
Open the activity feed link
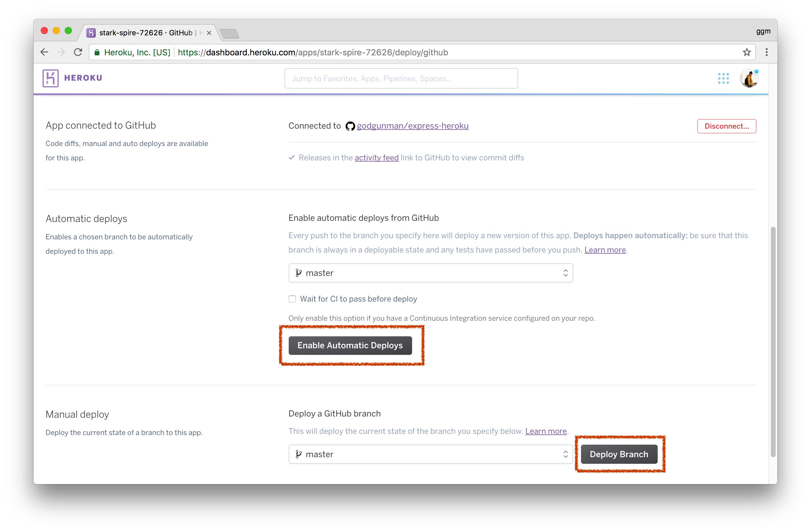pos(376,158)
